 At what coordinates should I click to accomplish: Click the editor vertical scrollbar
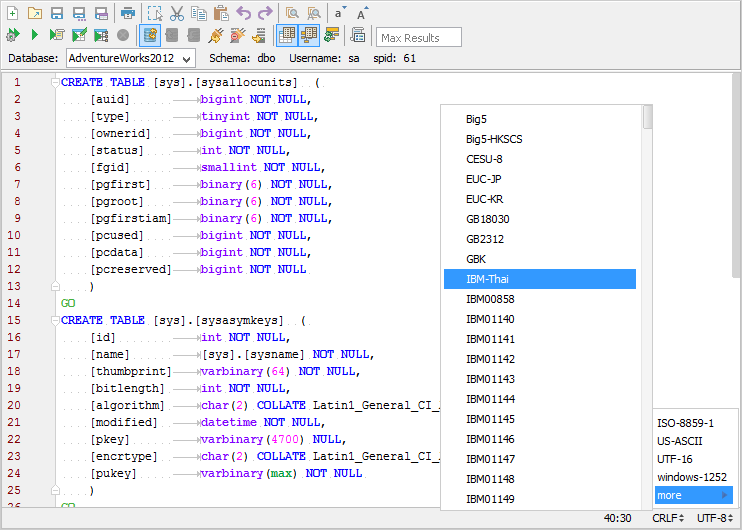pos(736,175)
